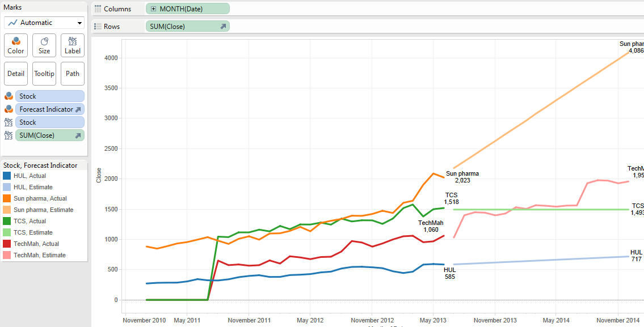Click the TCS, Actual color swatch

7,221
